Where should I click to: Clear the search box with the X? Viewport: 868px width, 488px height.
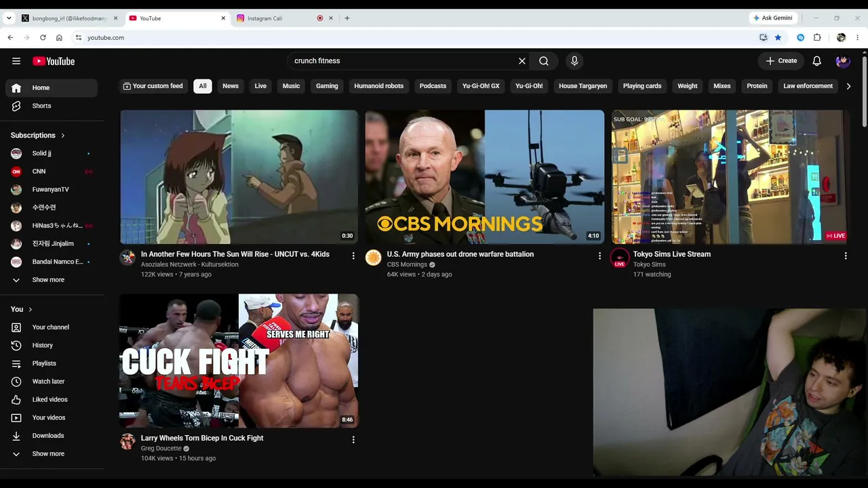click(522, 61)
